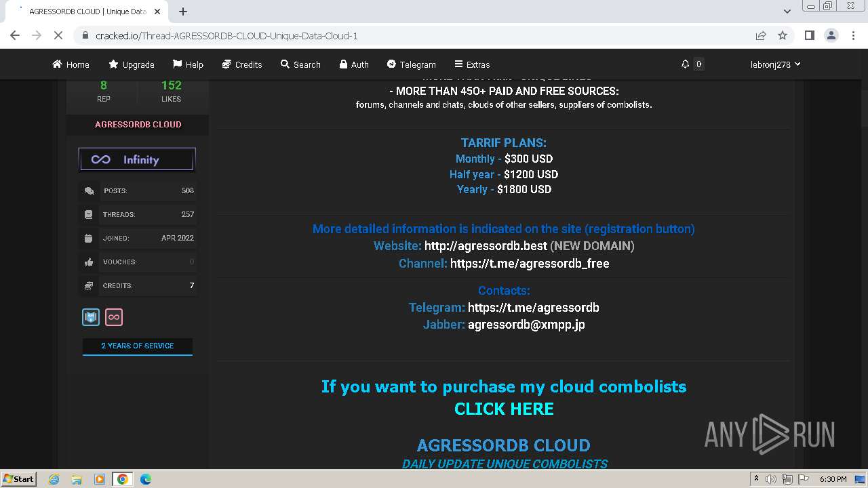Click the 8 rep count
Viewport: 868px width, 488px height.
click(104, 85)
